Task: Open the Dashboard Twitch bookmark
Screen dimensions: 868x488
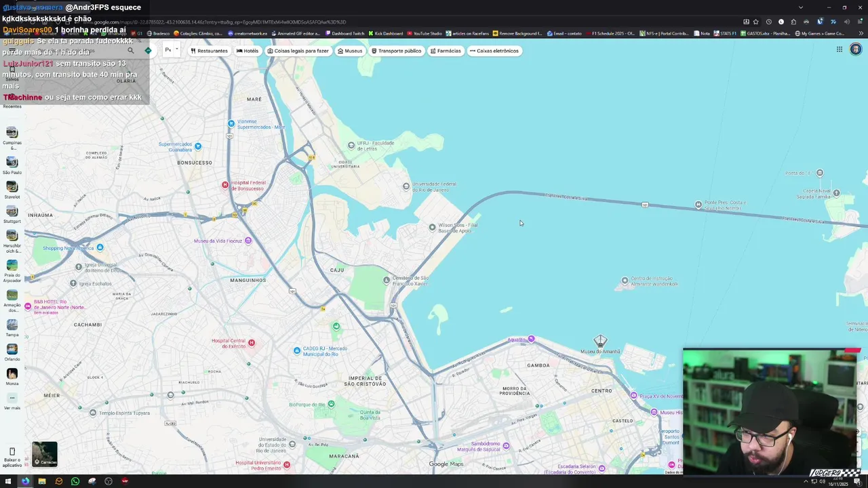Action: coord(344,33)
